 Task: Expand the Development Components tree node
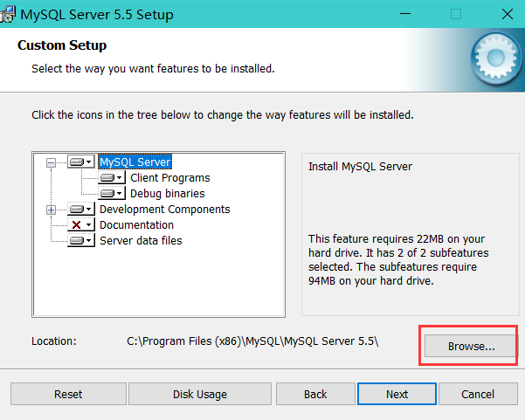[x=51, y=210]
